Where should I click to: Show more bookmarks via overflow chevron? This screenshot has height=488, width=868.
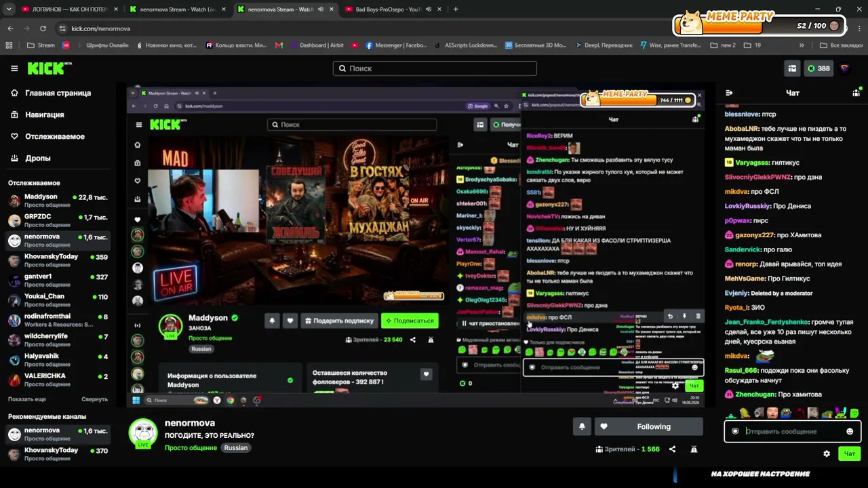802,45
